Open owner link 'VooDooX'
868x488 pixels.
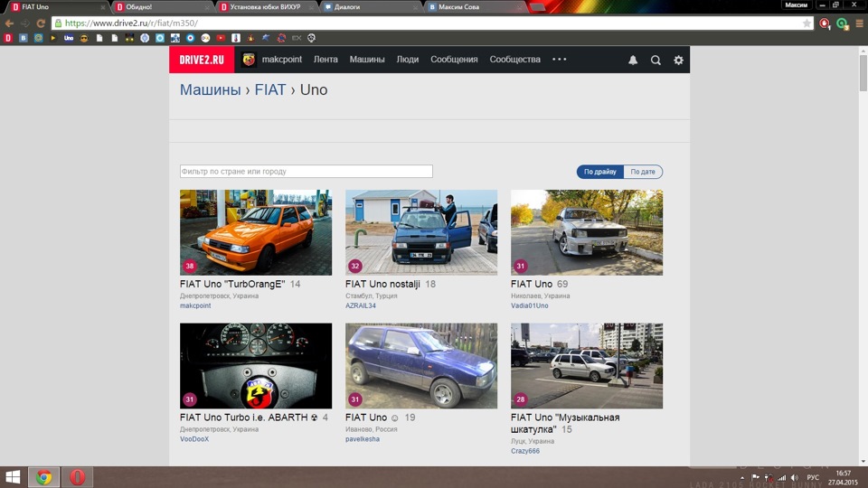194,439
